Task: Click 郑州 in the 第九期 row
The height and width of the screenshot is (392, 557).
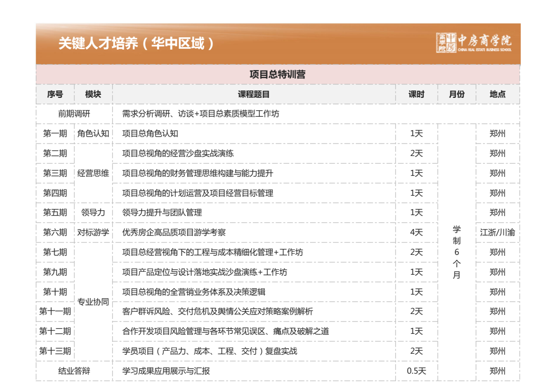Action: pos(497,272)
